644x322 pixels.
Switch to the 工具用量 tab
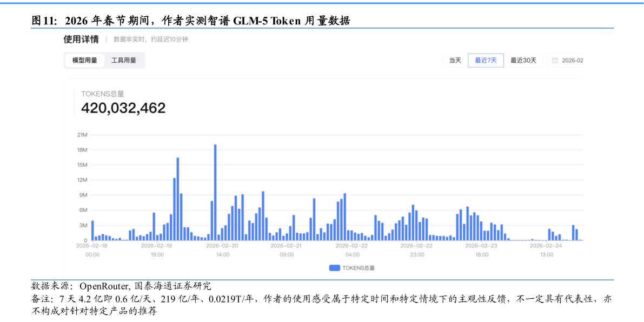(124, 61)
